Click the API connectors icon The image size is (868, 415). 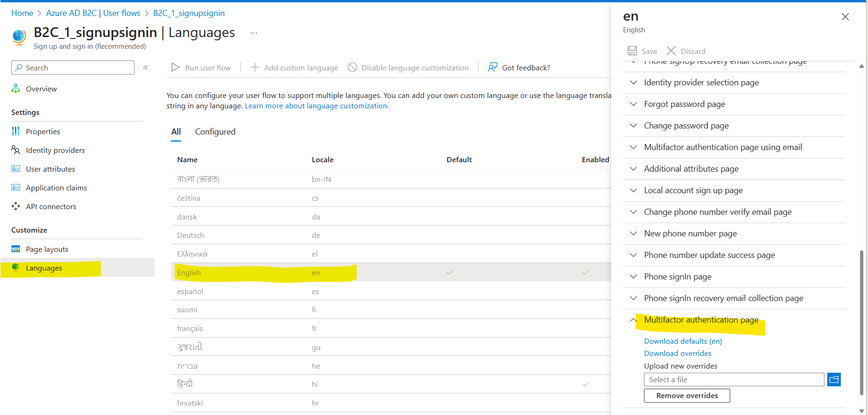point(16,206)
